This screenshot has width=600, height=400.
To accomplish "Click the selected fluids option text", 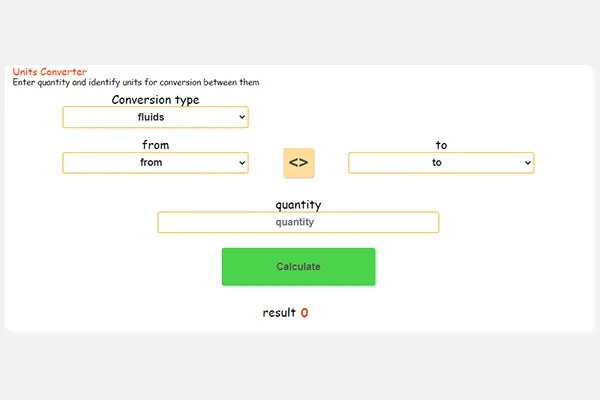I will pos(151,117).
